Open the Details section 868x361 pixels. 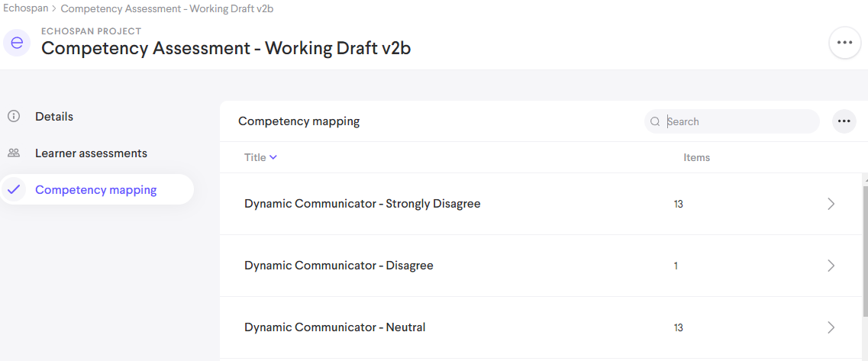click(x=54, y=117)
